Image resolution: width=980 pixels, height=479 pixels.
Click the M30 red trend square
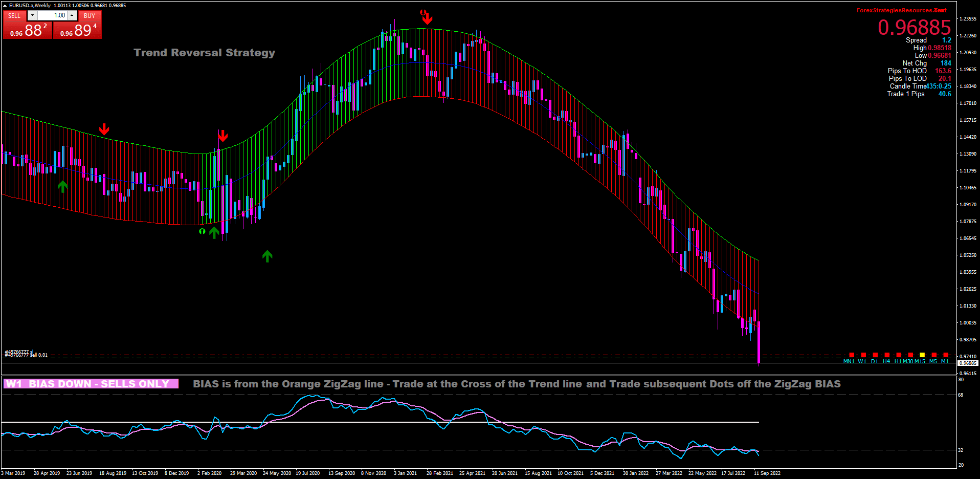click(x=910, y=355)
